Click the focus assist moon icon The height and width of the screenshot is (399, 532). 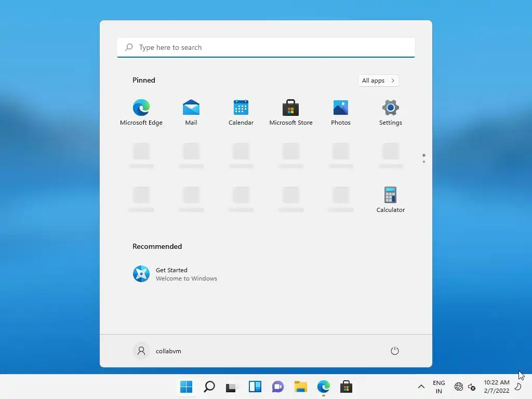point(518,387)
